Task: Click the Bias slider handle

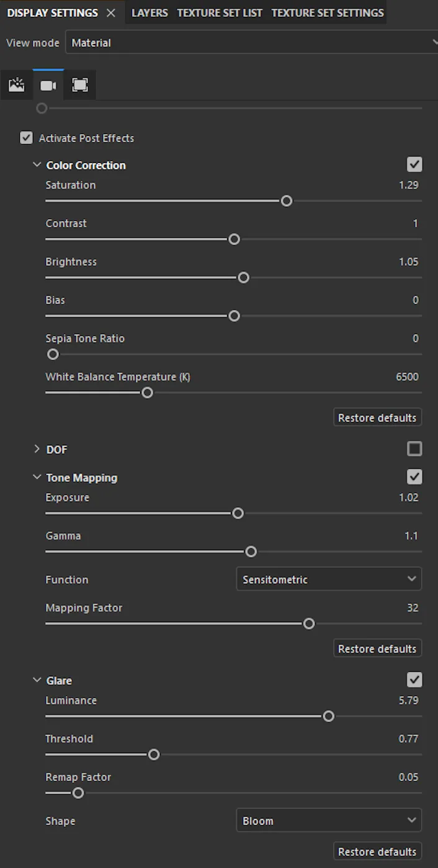Action: click(234, 316)
